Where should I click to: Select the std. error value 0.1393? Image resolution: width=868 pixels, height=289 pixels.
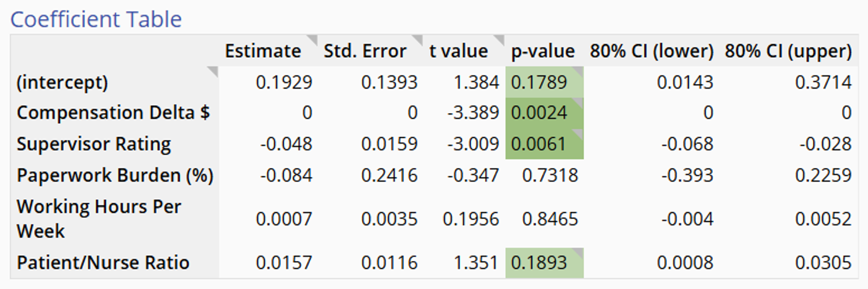tap(389, 82)
